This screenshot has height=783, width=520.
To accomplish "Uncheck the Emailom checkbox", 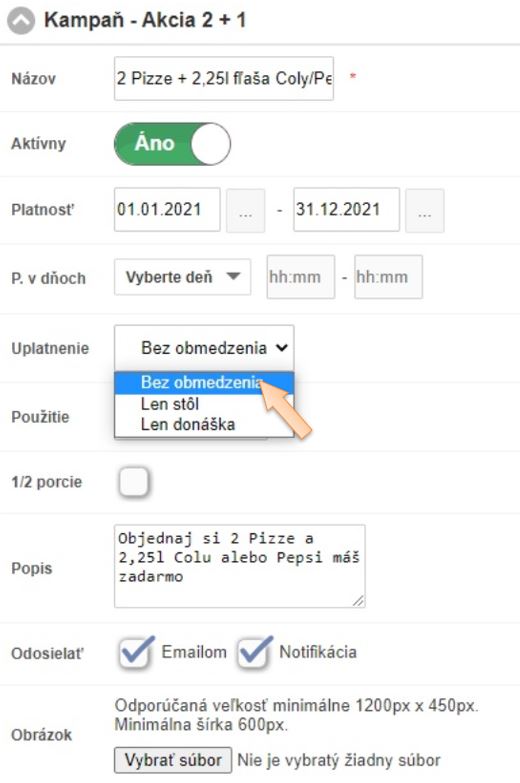I will coord(135,652).
